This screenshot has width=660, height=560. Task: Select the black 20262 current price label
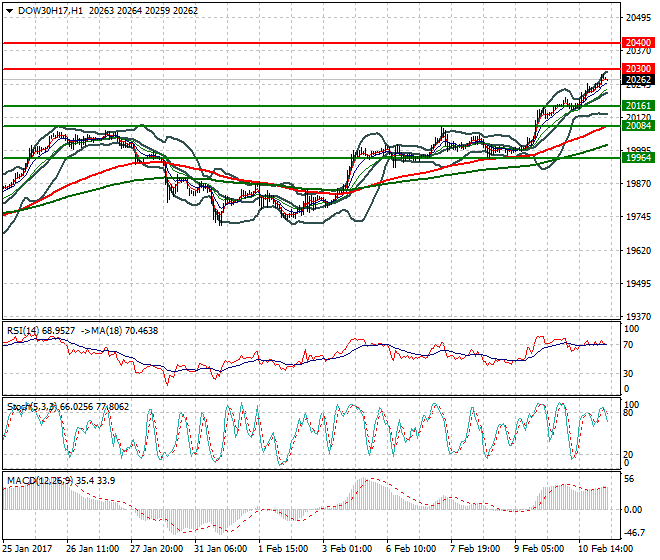click(638, 80)
